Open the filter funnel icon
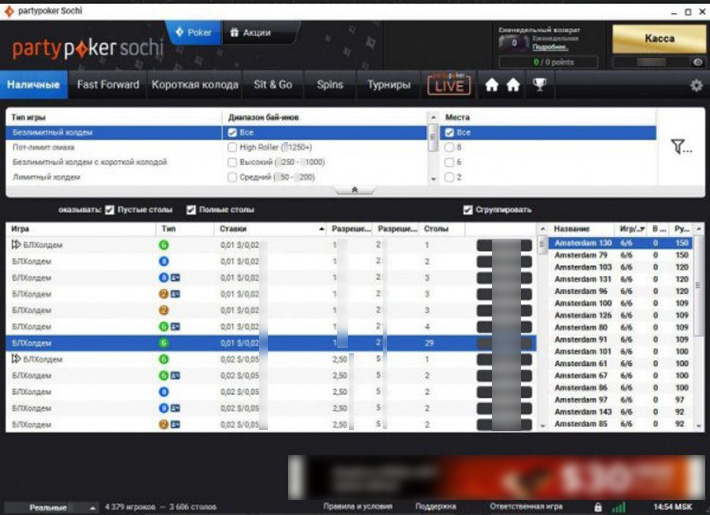The width and height of the screenshot is (710, 515). point(680,148)
